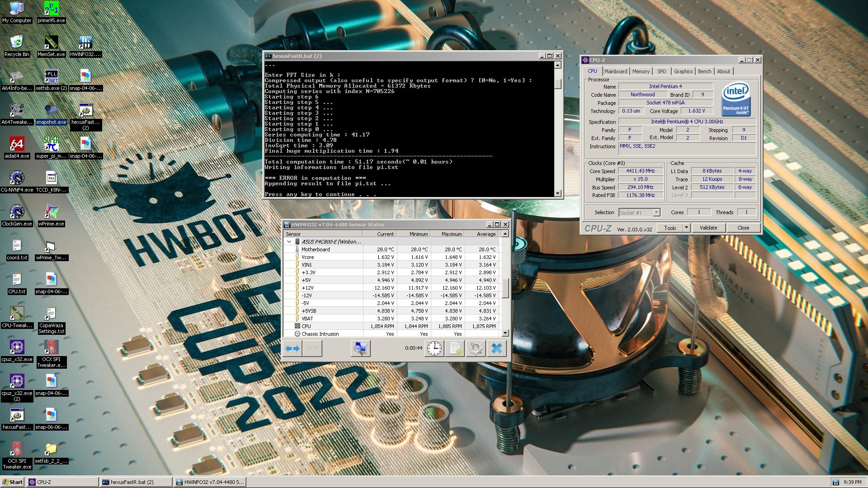Switch to HWiNFO32 taskbar button

pyautogui.click(x=210, y=482)
